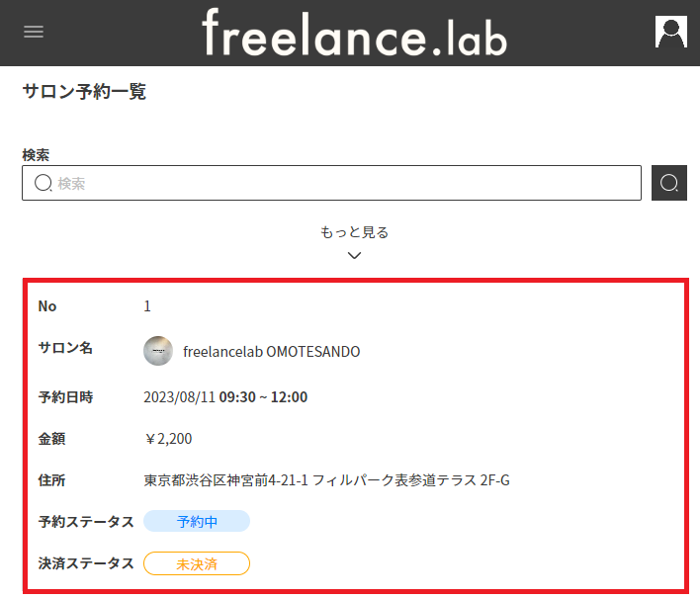Click the 予約ステータス row label
Image resolution: width=700 pixels, height=599 pixels.
click(x=85, y=521)
